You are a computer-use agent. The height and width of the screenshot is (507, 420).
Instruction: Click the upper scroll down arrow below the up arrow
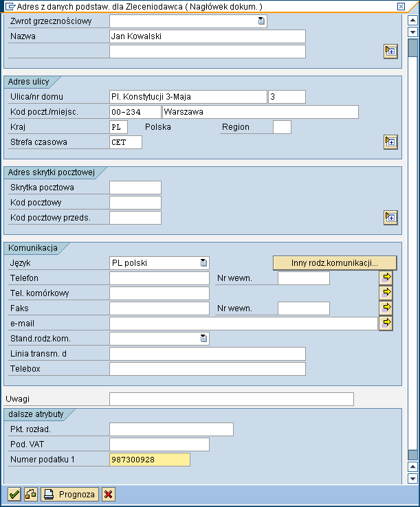click(412, 32)
